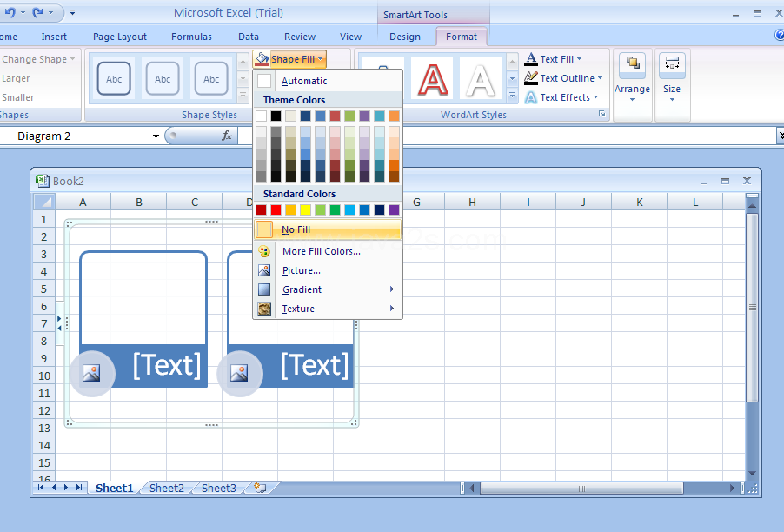Open the Formulas ribbon tab

191,37
